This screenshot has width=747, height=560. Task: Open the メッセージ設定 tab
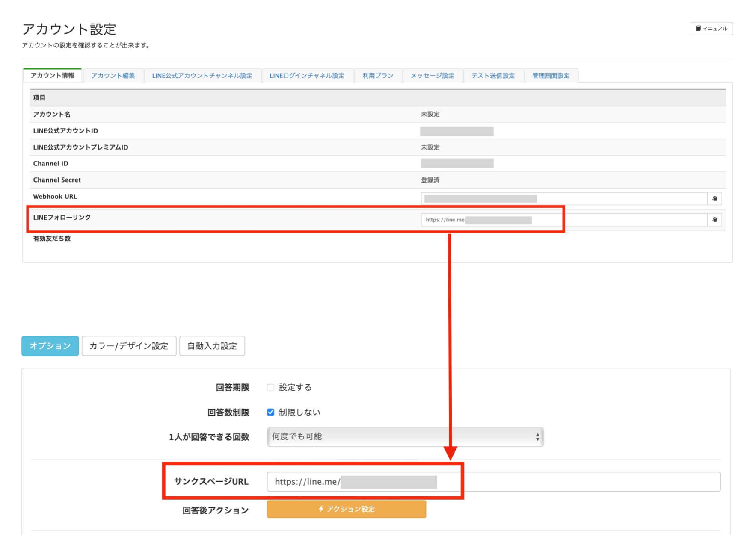pyautogui.click(x=432, y=76)
